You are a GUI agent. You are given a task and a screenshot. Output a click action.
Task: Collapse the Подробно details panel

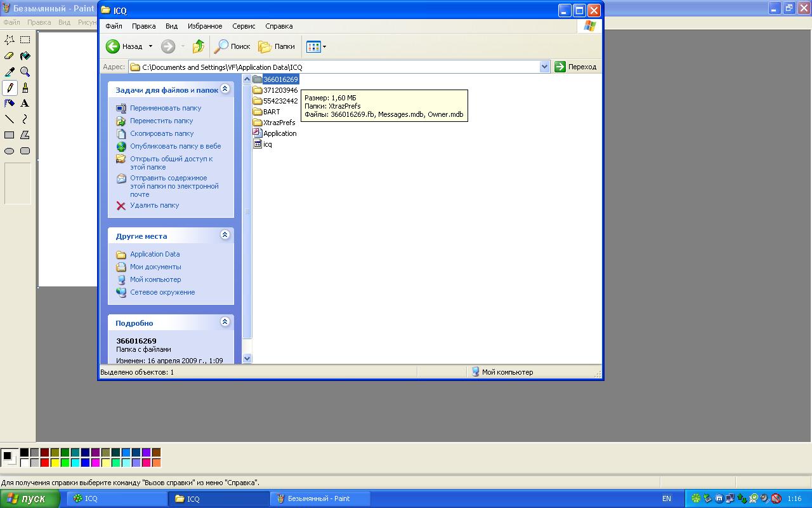pyautogui.click(x=225, y=322)
